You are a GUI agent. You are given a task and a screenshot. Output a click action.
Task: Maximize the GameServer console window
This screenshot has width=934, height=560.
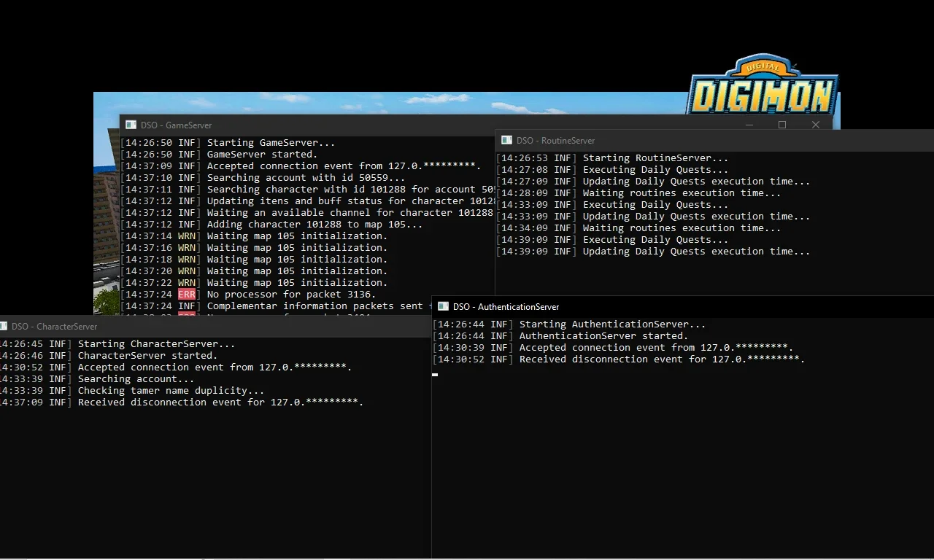(782, 125)
